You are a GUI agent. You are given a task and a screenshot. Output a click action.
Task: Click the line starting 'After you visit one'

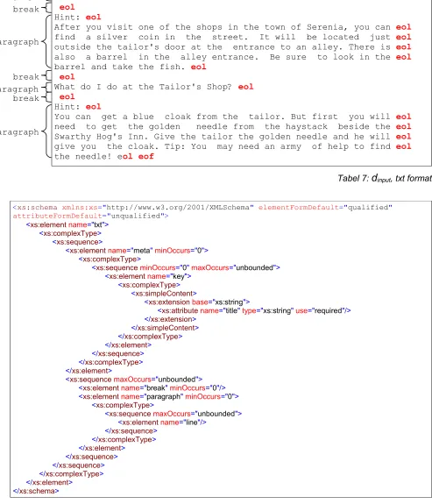[232, 27]
